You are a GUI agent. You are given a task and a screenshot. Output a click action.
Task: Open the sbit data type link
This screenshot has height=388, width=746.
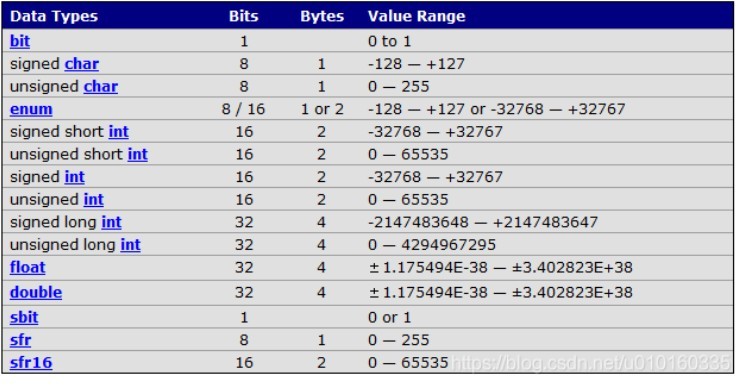24,317
